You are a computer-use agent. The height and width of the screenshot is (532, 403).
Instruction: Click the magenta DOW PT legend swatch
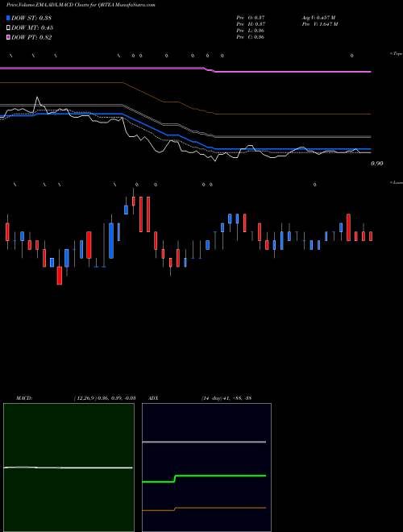(8, 37)
